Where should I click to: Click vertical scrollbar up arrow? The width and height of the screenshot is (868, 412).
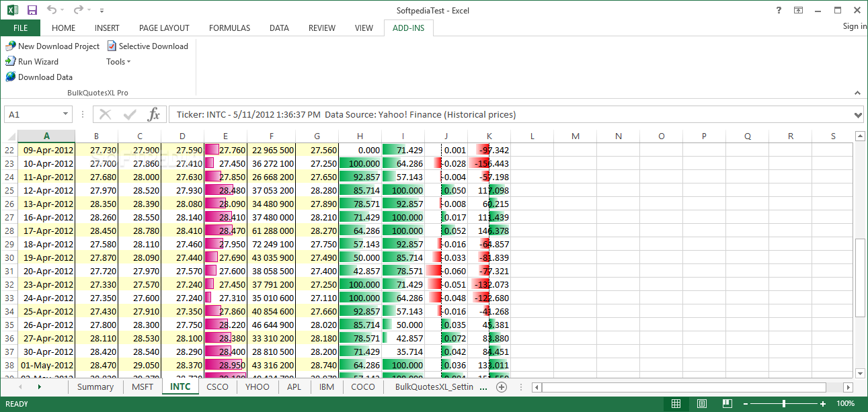859,136
